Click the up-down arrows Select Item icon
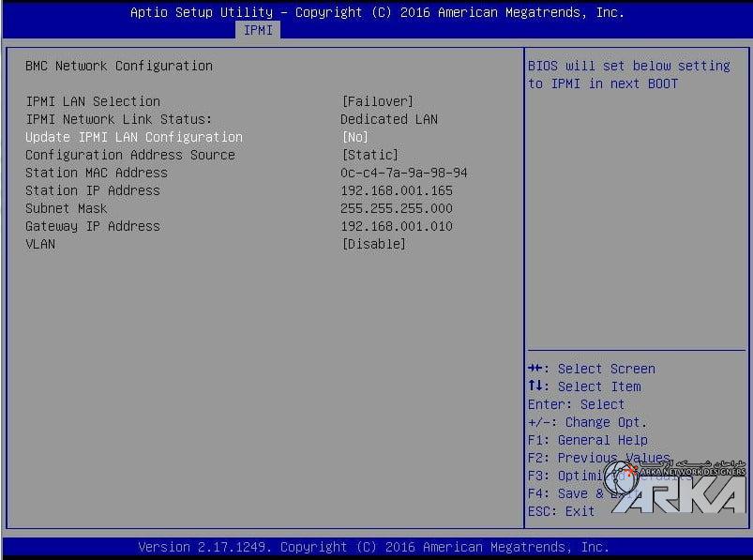This screenshot has height=560, width=753. point(536,386)
